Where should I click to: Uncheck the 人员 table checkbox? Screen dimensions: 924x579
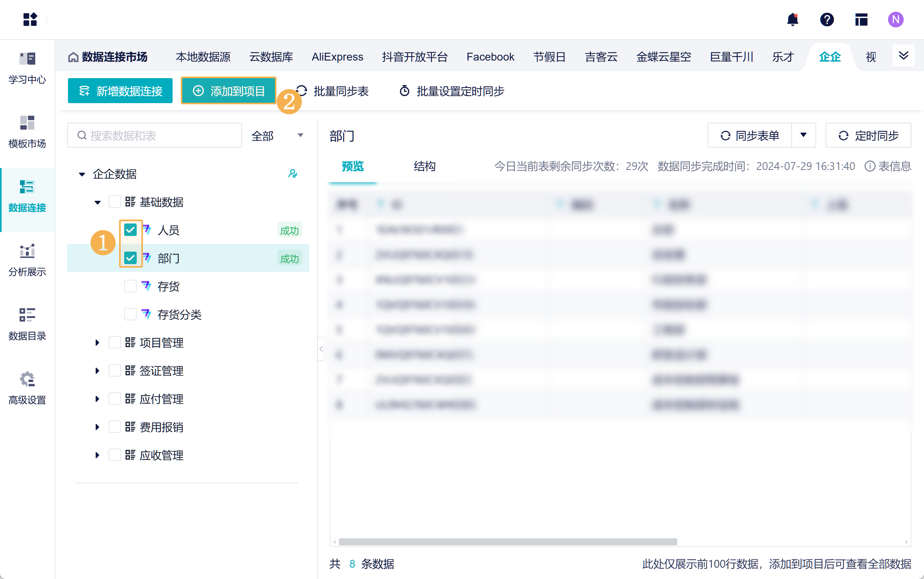[x=130, y=230]
